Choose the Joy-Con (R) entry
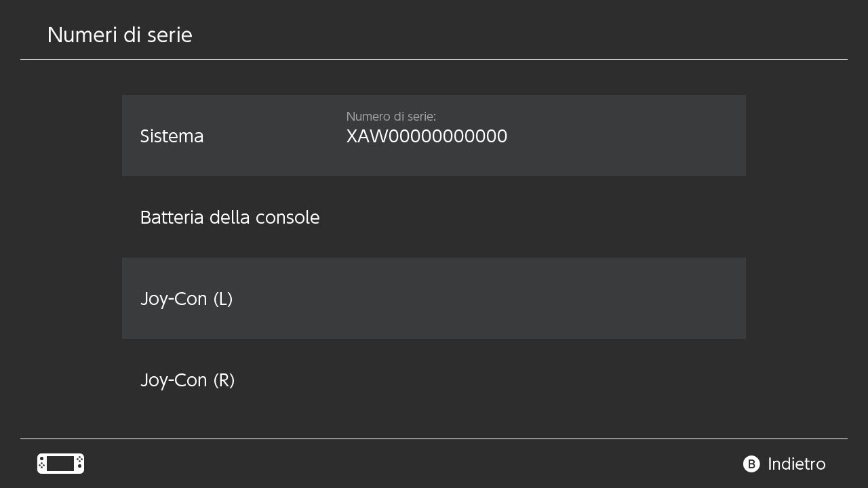The width and height of the screenshot is (868, 488). (x=187, y=380)
